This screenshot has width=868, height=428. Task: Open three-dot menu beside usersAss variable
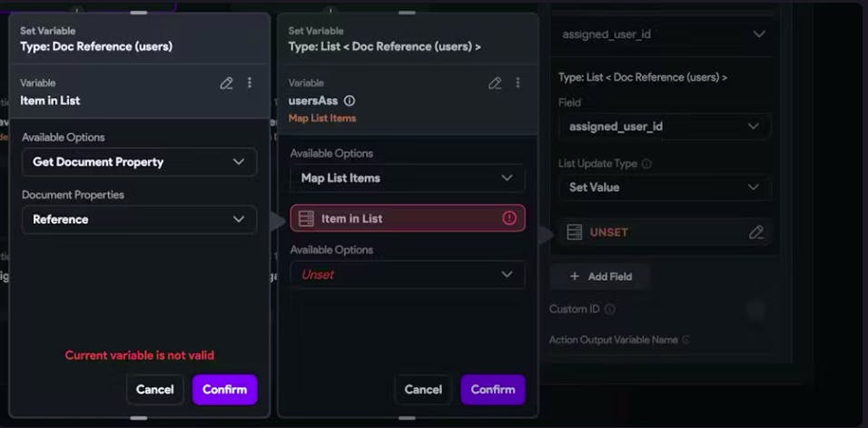pyautogui.click(x=518, y=83)
